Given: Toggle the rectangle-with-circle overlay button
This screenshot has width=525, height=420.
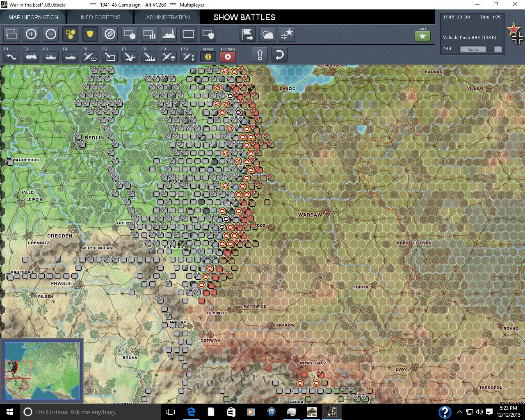Looking at the screenshot, I should click(129, 34).
